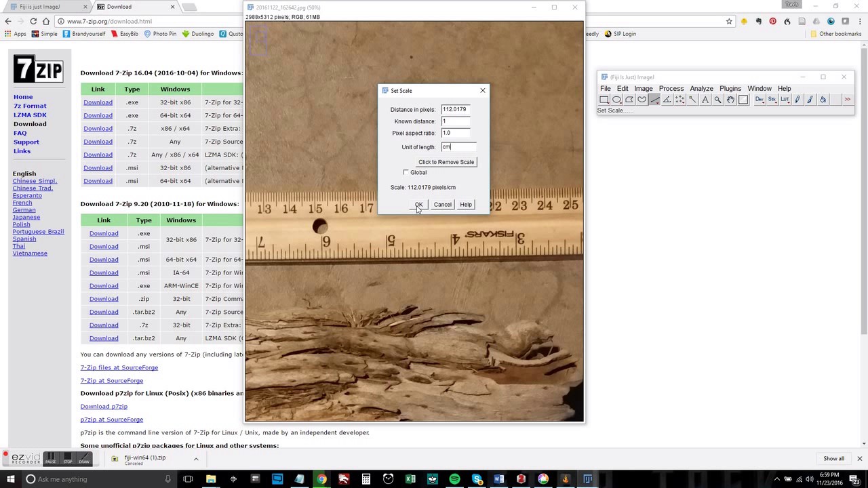This screenshot has height=488, width=868.
Task: Open the Other bookmarks folder
Action: [x=835, y=34]
